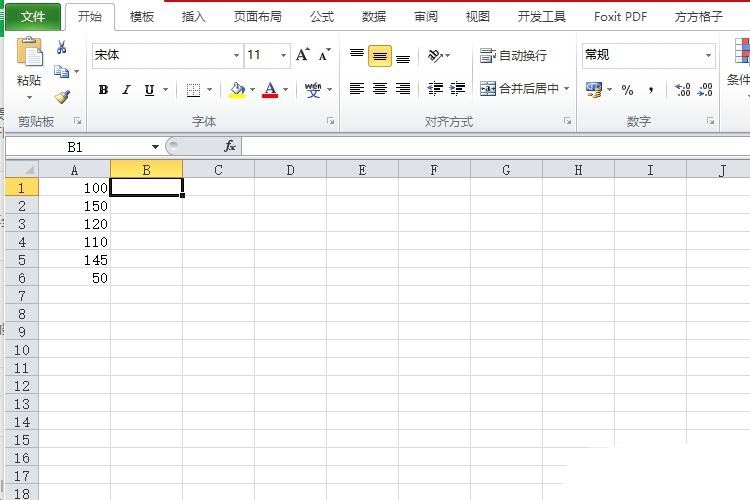Open the paste options arrow
The width and height of the screenshot is (750, 500).
tap(30, 98)
